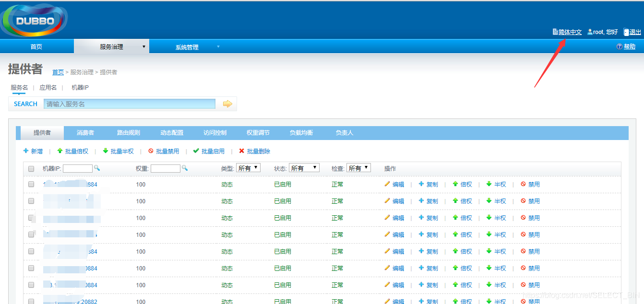
Task: Tick the checkbox of the second provider row
Action: click(31, 201)
